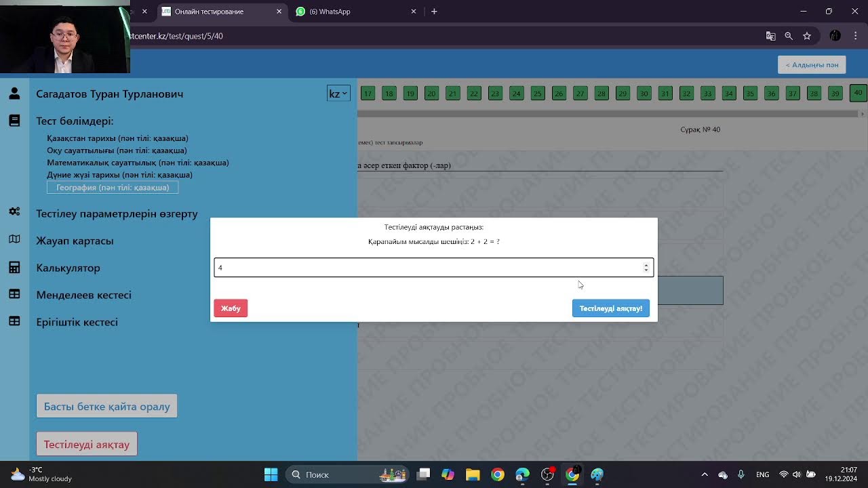Image resolution: width=868 pixels, height=488 pixels.
Task: Show hidden system tray icons
Action: pos(705,474)
